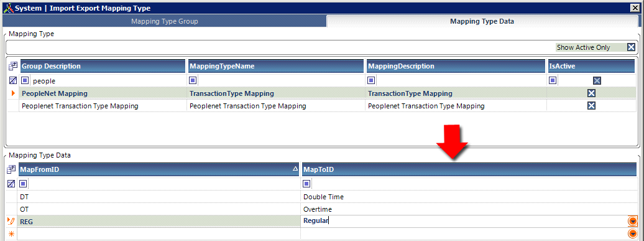The width and height of the screenshot is (644, 241).
Task: Sort by Group Description column header
Action: 103,66
